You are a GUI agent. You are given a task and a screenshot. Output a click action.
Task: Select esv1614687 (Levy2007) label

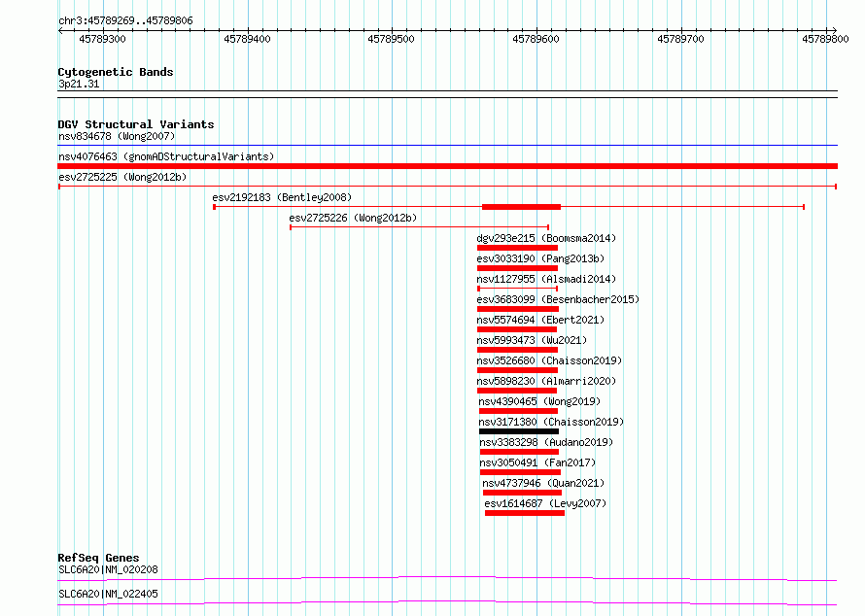click(545, 503)
